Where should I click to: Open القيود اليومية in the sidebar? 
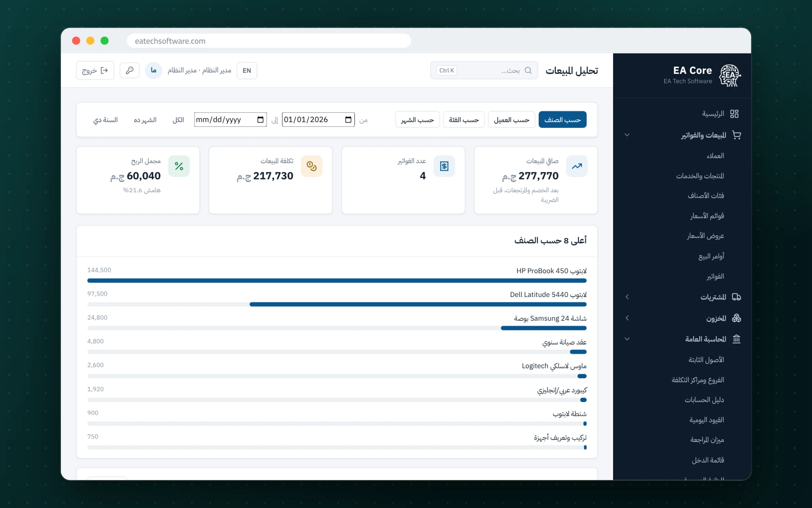coord(707,420)
